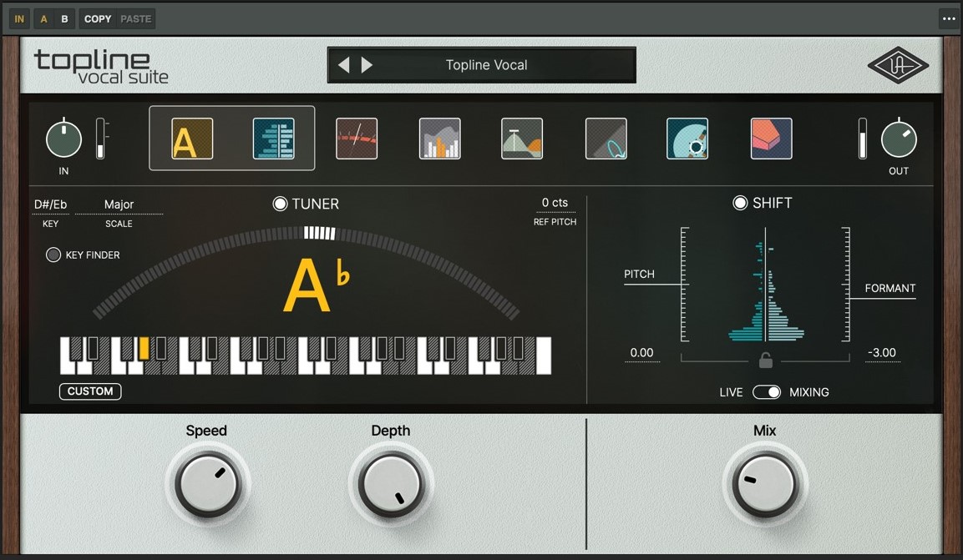Click the COPY button

point(98,18)
